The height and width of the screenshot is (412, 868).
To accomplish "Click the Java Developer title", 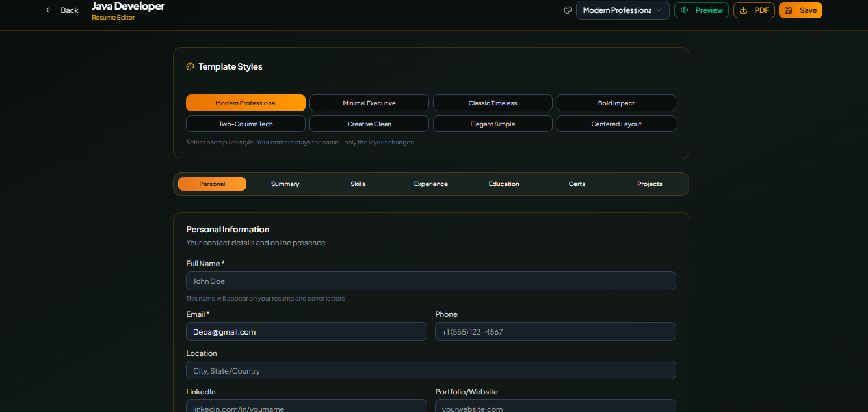I will click(x=128, y=6).
